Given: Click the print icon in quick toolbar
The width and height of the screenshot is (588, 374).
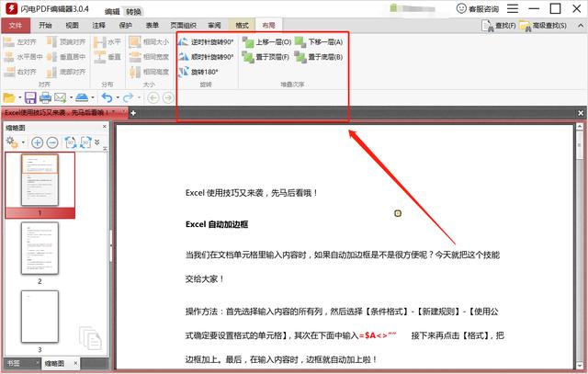Looking at the screenshot, I should coord(44,97).
